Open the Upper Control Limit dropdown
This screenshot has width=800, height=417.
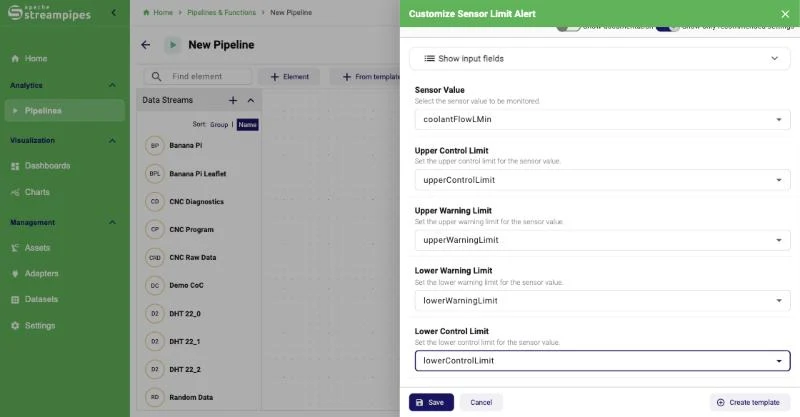pyautogui.click(x=602, y=180)
